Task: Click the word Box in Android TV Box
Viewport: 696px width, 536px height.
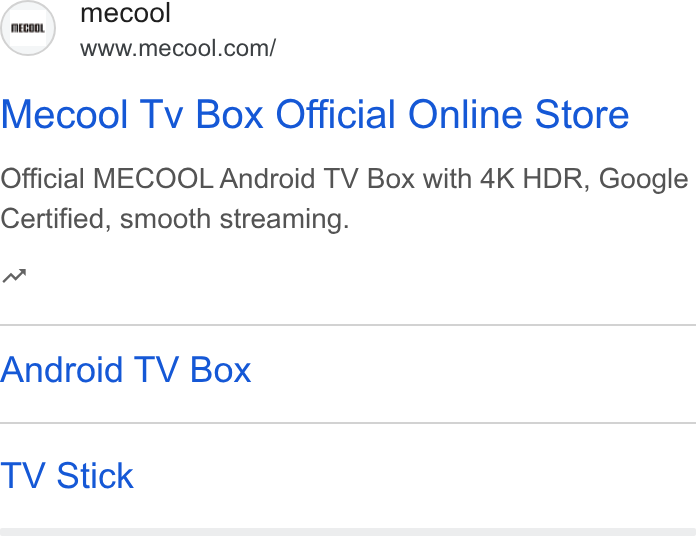Action: coord(221,370)
